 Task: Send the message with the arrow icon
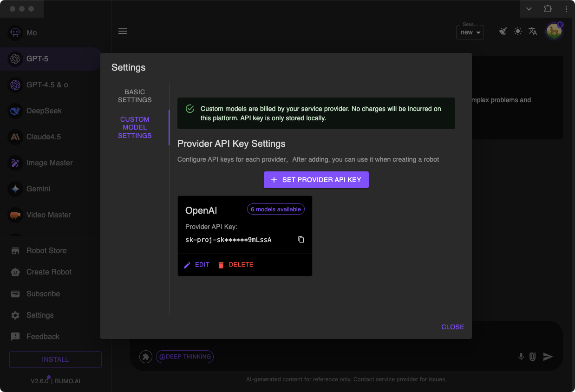pyautogui.click(x=547, y=357)
